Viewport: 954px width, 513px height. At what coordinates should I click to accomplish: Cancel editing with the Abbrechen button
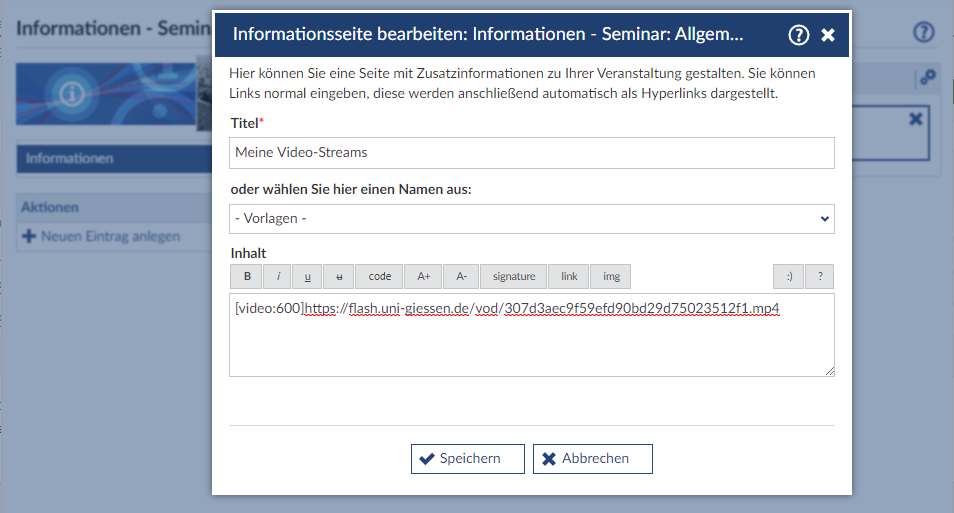pyautogui.click(x=593, y=459)
